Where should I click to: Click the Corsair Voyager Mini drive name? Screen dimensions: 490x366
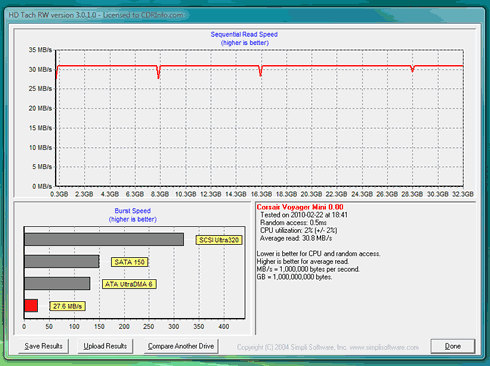pyautogui.click(x=300, y=207)
